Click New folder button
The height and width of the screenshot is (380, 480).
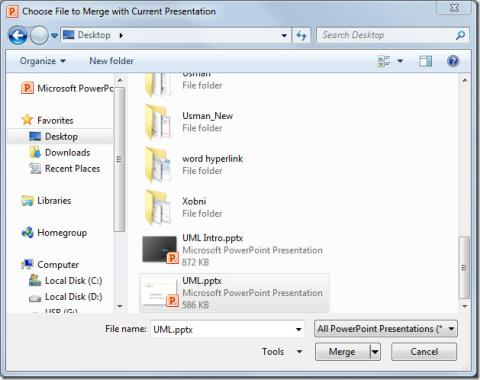click(111, 61)
